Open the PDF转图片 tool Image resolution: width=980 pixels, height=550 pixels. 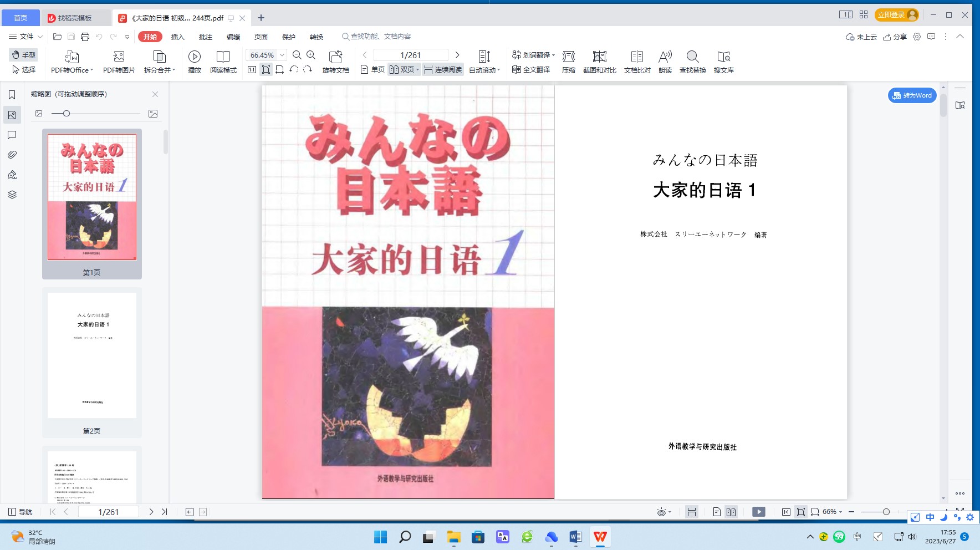(119, 57)
